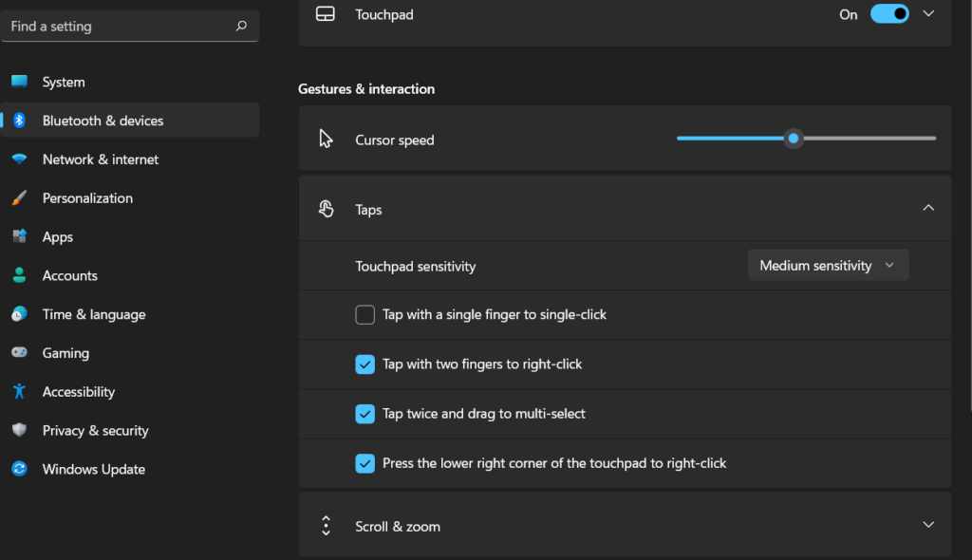
Task: Expand the Scroll & zoom chevron
Action: point(928,525)
